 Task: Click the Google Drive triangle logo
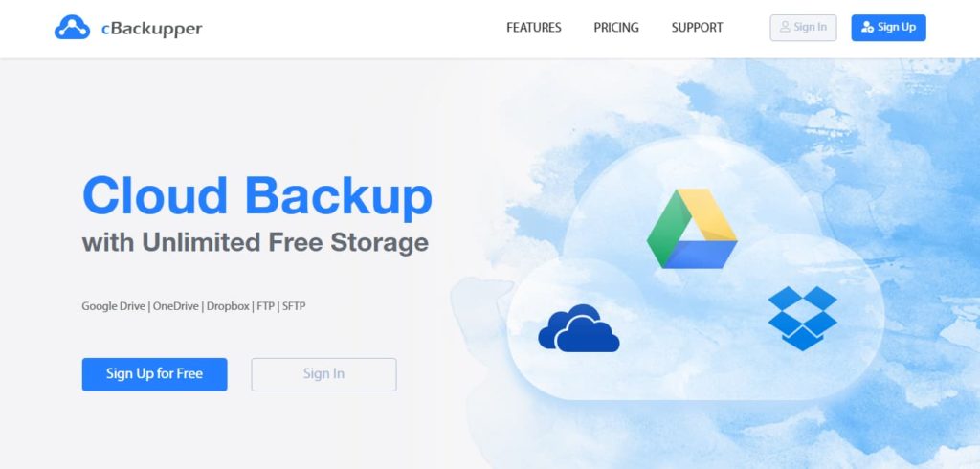pyautogui.click(x=692, y=229)
